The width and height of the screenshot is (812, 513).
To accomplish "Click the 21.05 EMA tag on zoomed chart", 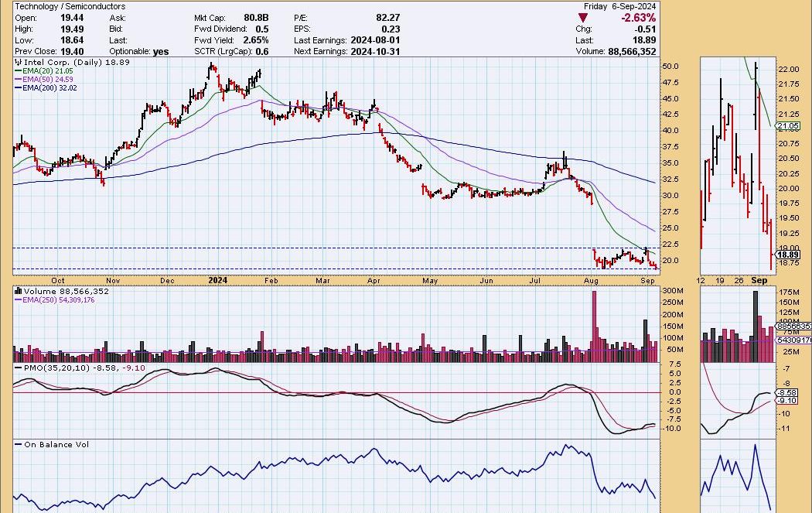I will click(x=788, y=126).
